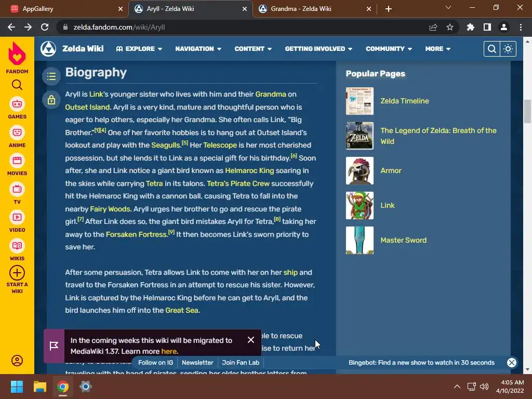
Task: Click Newsletter in bottom bar
Action: coord(197,362)
